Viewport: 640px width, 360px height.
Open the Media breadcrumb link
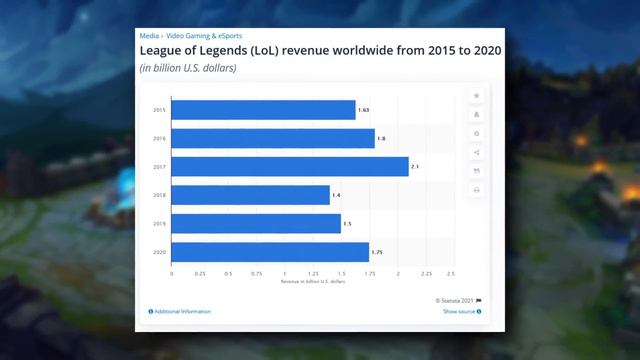149,36
